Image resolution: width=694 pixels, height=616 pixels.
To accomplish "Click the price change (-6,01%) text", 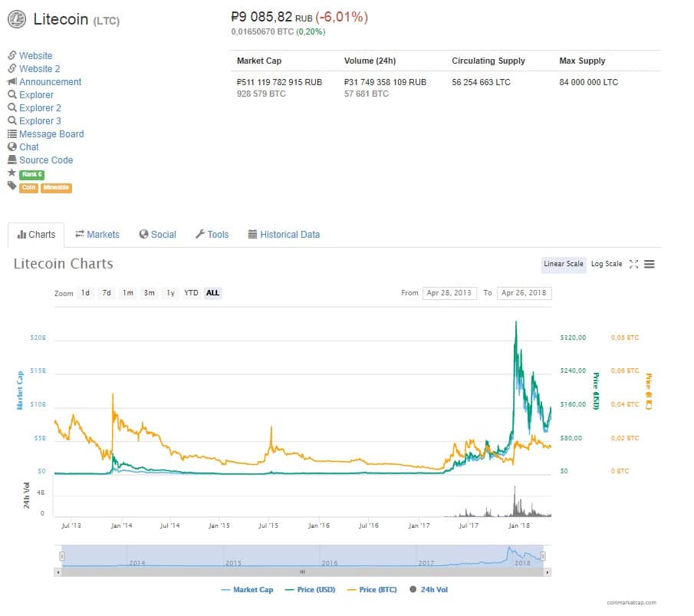I will click(342, 18).
